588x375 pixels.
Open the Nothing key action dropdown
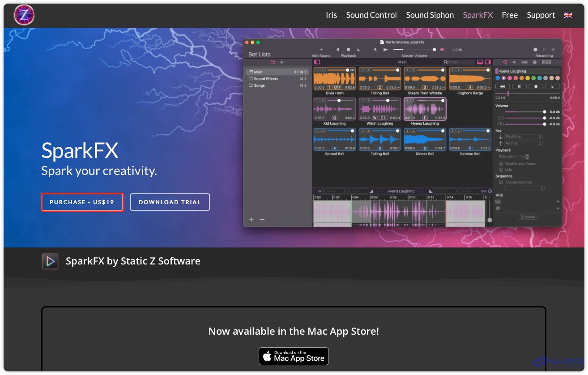click(x=523, y=144)
